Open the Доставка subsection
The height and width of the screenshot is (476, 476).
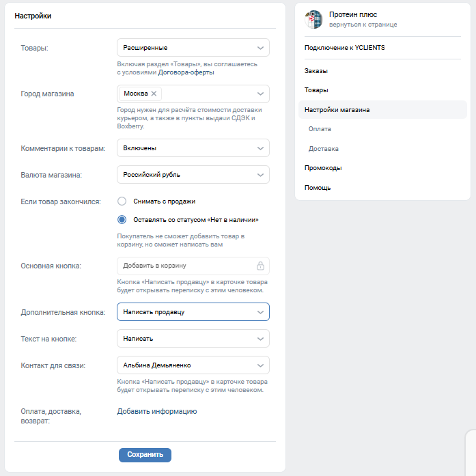(x=323, y=148)
